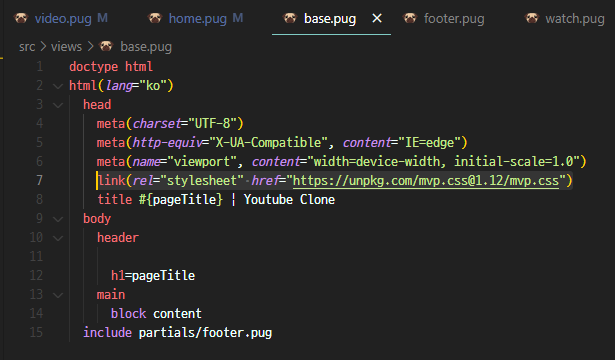The height and width of the screenshot is (360, 615).
Task: Click the pug icon on watch.pug tab
Action: click(532, 18)
